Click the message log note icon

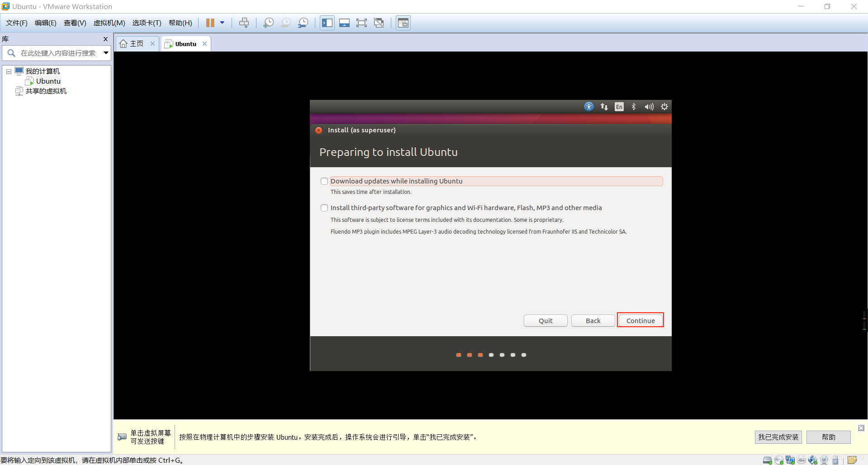pyautogui.click(x=852, y=460)
